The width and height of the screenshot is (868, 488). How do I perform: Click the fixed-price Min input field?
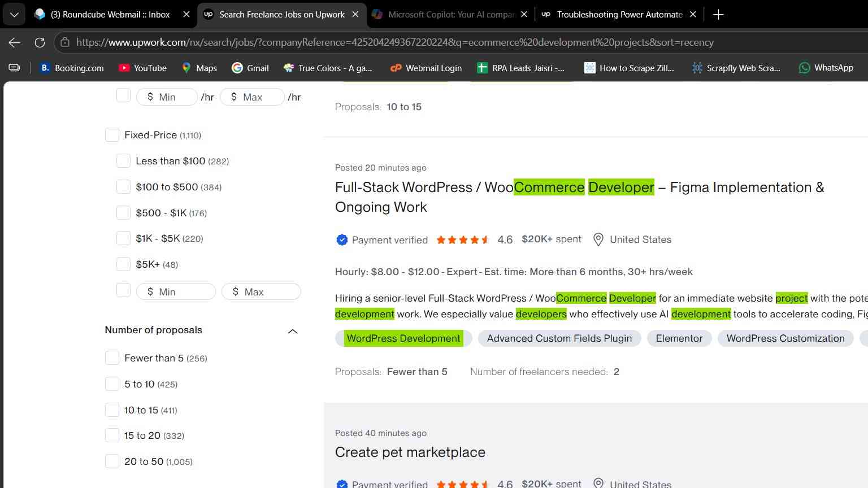tap(176, 292)
